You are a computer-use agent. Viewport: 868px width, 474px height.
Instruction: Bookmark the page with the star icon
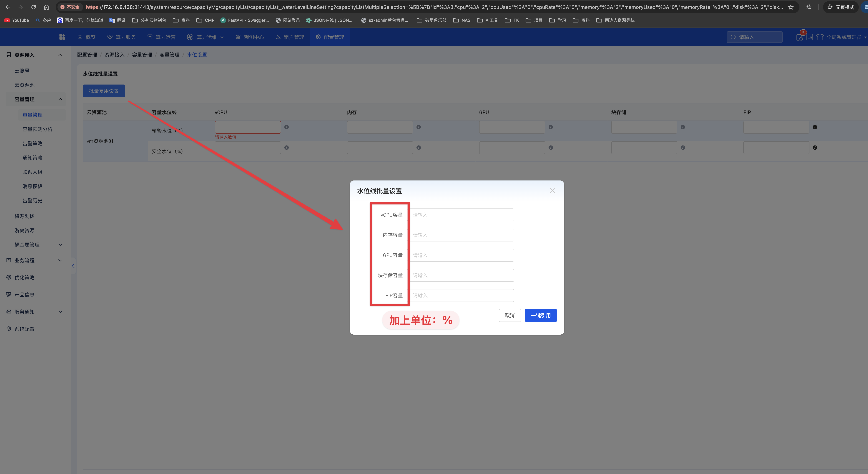point(791,7)
